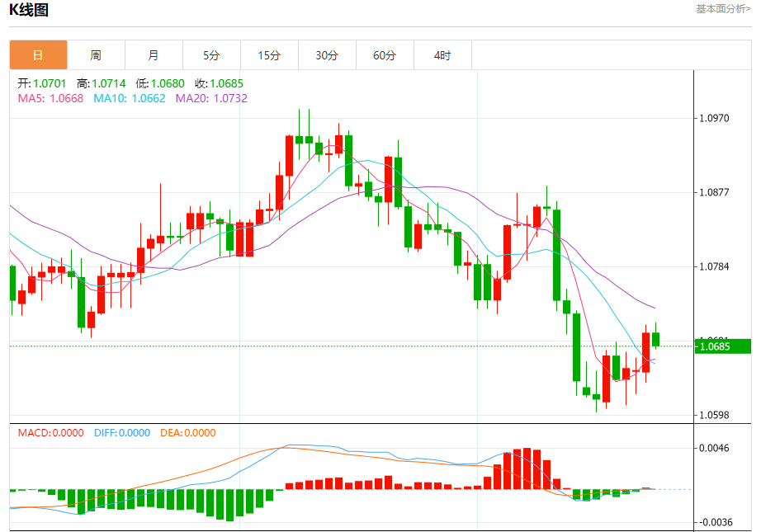Click the 高:1.0714 high price value
The width and height of the screenshot is (761, 532).
(102, 83)
